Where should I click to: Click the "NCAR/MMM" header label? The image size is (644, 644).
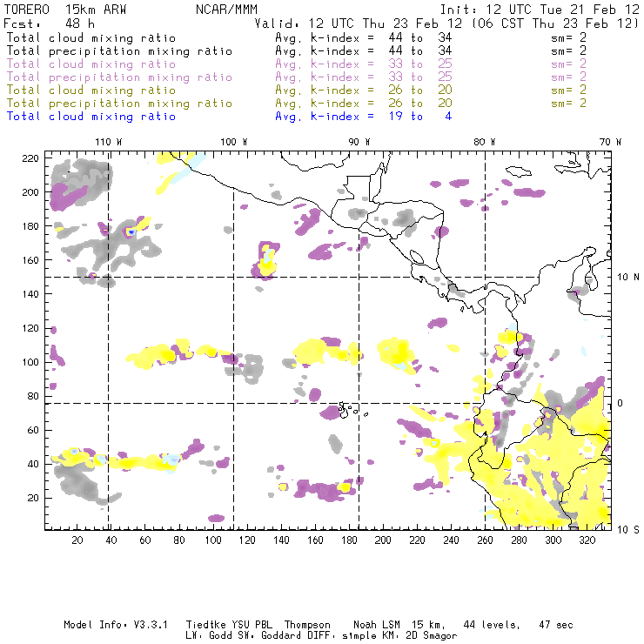(226, 10)
